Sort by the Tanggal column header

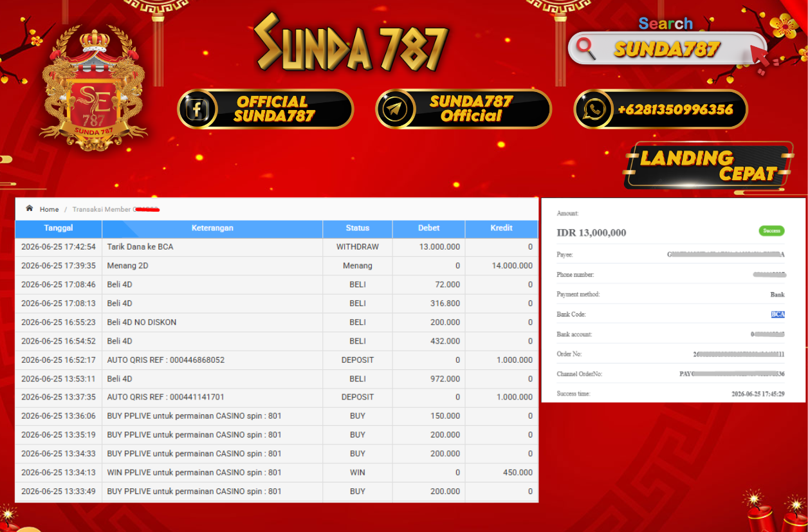click(59, 228)
